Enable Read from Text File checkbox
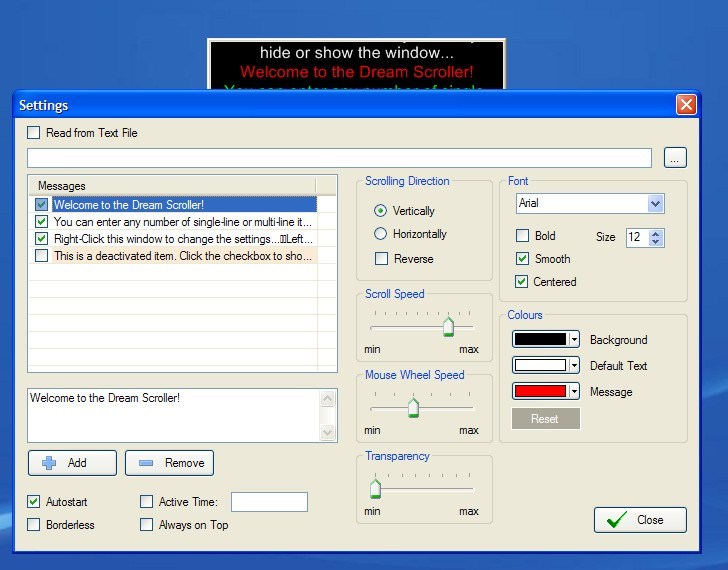The width and height of the screenshot is (728, 570). point(33,133)
